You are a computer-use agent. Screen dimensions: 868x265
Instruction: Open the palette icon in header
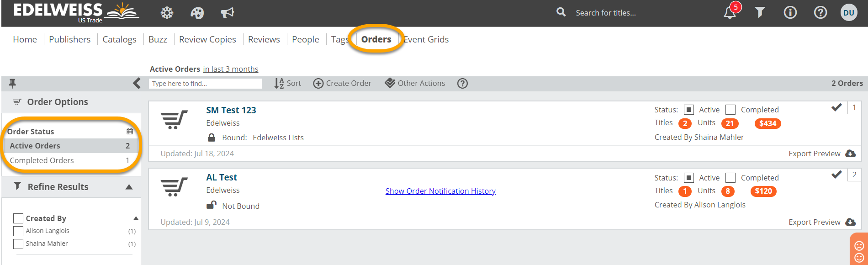[197, 13]
